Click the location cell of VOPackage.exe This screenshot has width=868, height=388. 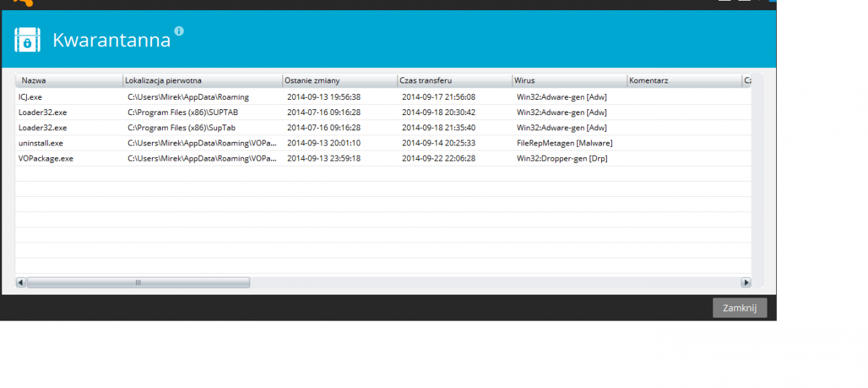(202, 158)
